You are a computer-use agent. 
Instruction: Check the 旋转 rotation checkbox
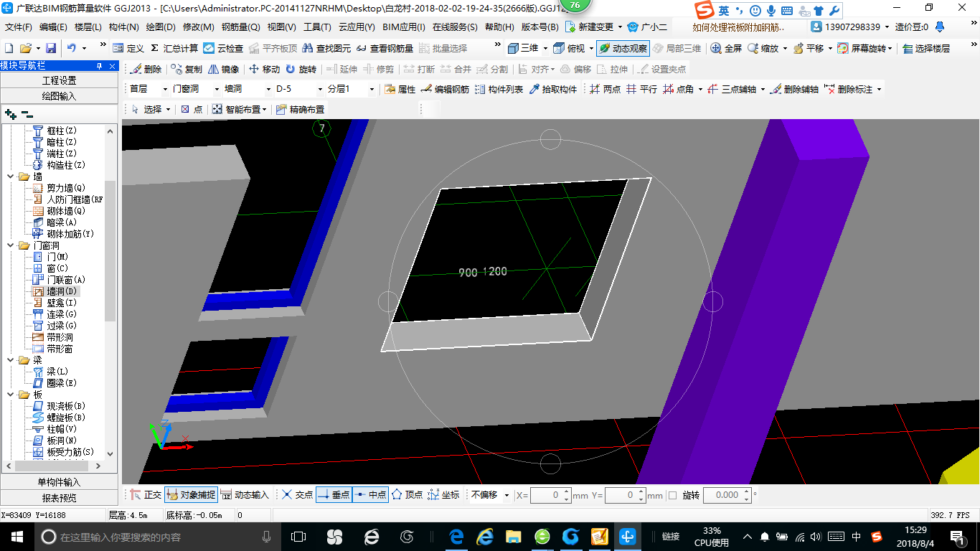672,495
